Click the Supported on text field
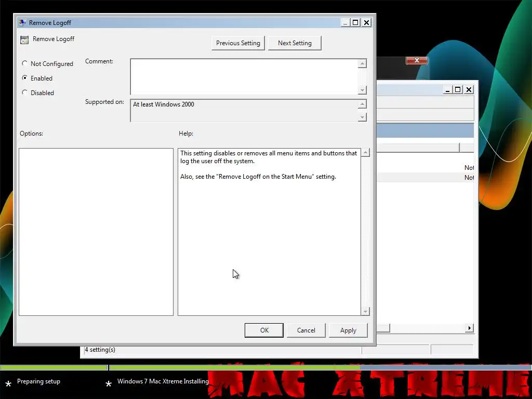Screen dimensions: 532x399 click(244, 111)
